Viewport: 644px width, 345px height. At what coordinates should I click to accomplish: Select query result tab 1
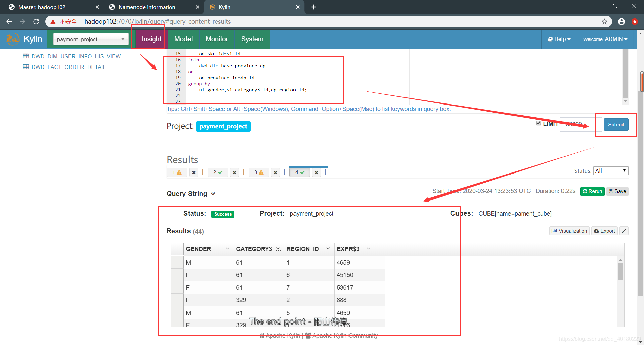[177, 172]
